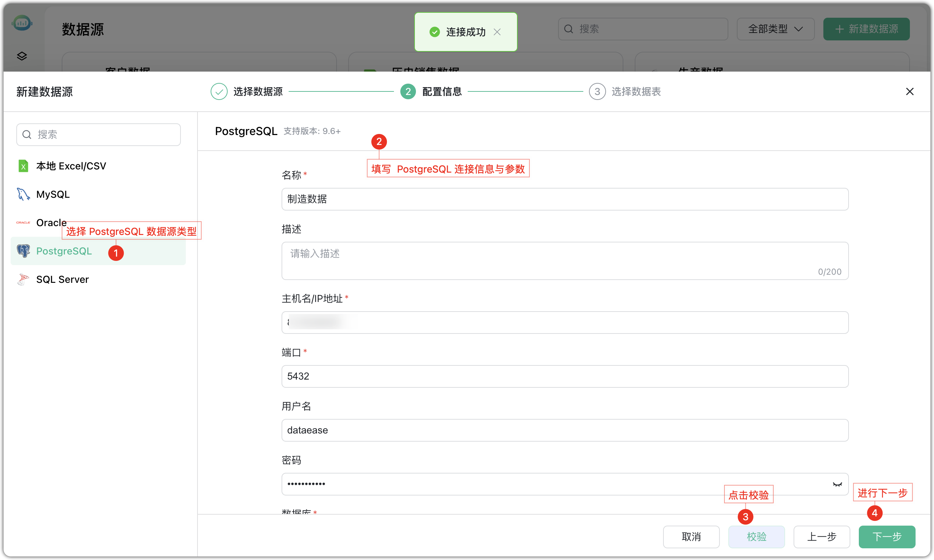Screen dimensions: 934x560
Task: Select the Oracle data source icon
Action: [x=23, y=223]
